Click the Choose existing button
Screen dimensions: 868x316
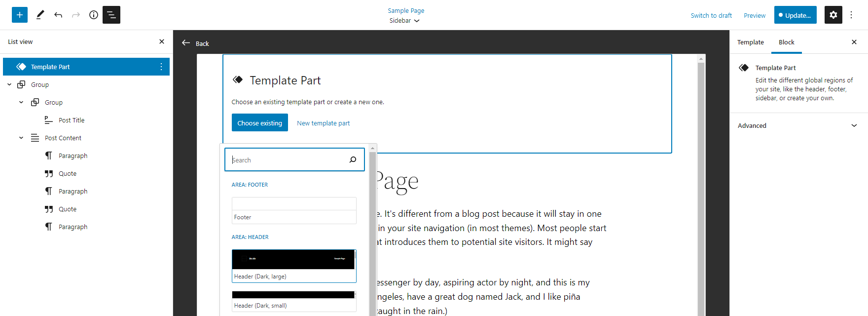coord(259,123)
